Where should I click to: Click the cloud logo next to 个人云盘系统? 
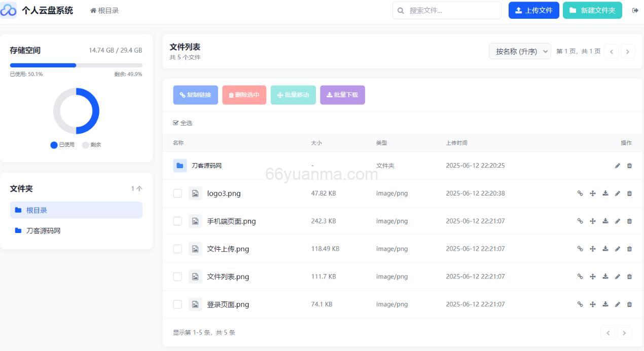click(8, 10)
